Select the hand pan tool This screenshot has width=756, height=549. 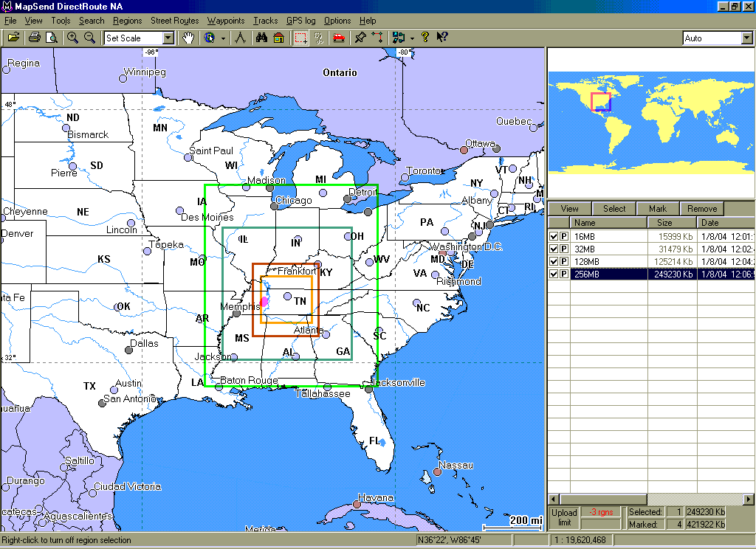click(188, 38)
